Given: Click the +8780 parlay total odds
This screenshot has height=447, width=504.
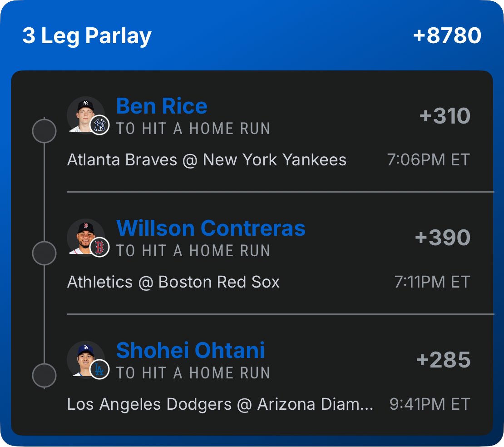Looking at the screenshot, I should [447, 35].
